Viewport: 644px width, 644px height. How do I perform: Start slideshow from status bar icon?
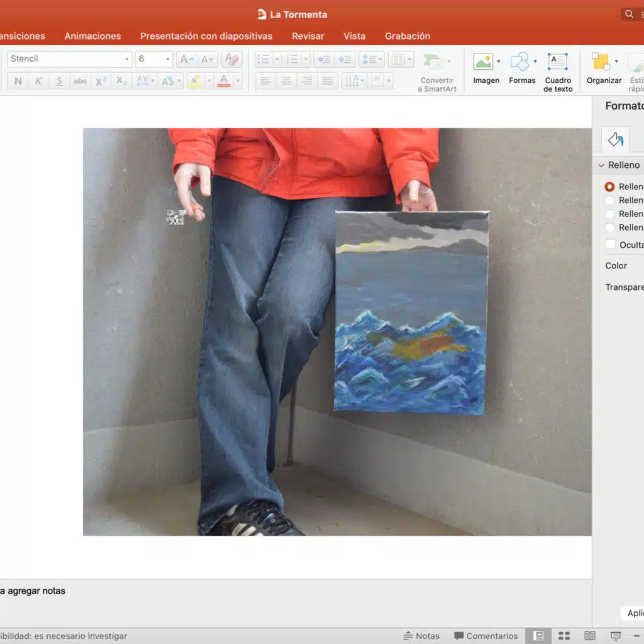click(616, 636)
